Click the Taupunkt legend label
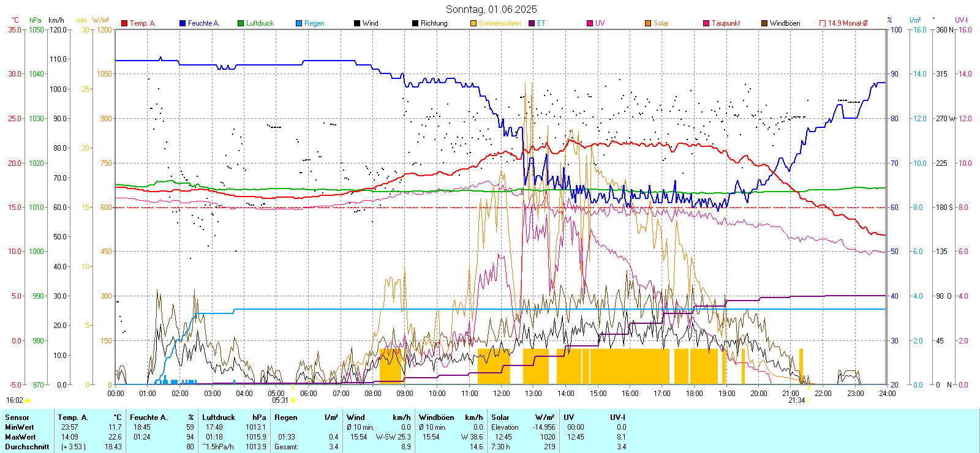The image size is (980, 453). click(x=726, y=23)
